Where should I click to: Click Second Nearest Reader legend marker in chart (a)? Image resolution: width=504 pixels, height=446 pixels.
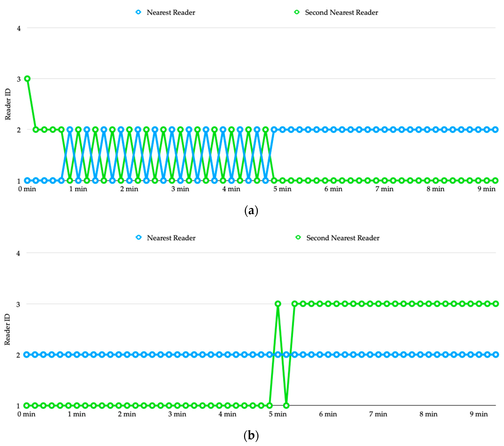pos(297,12)
